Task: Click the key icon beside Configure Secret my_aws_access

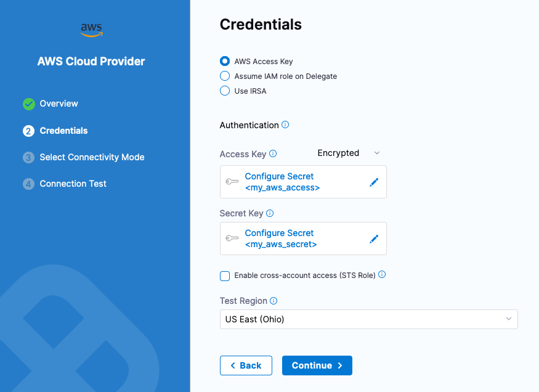Action: coord(232,181)
